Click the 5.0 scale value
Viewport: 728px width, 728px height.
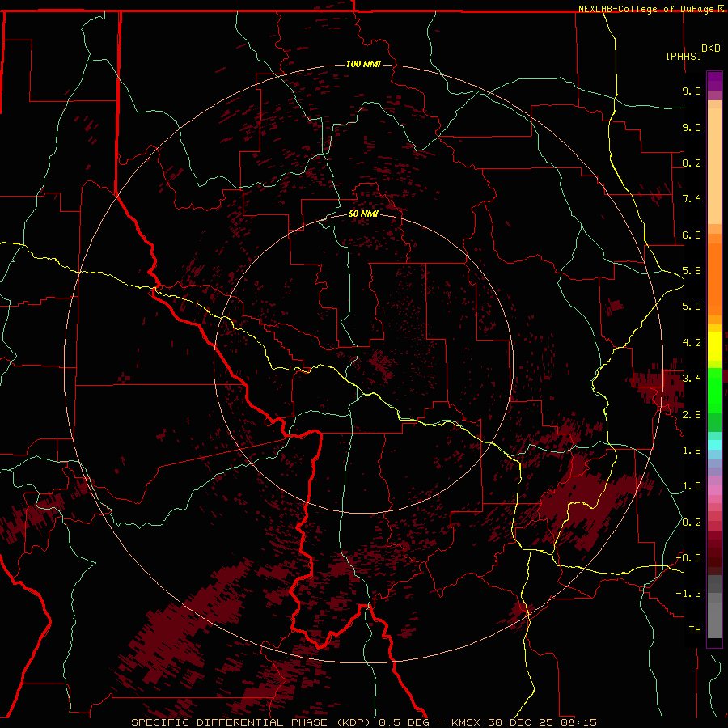point(692,307)
